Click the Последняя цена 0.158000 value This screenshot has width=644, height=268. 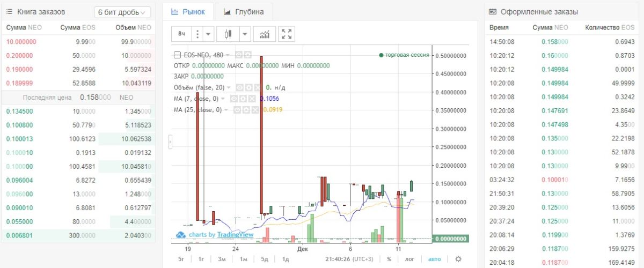click(95, 97)
